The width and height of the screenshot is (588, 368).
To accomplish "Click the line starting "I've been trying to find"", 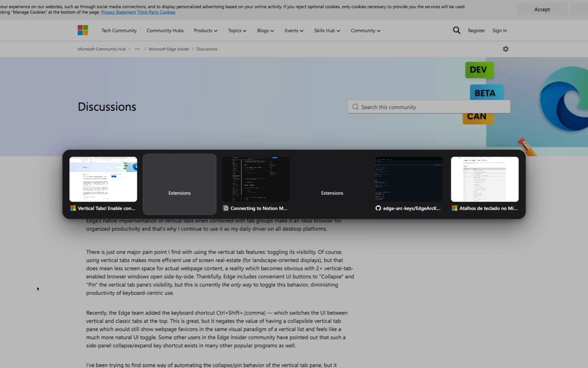I will pyautogui.click(x=211, y=365).
